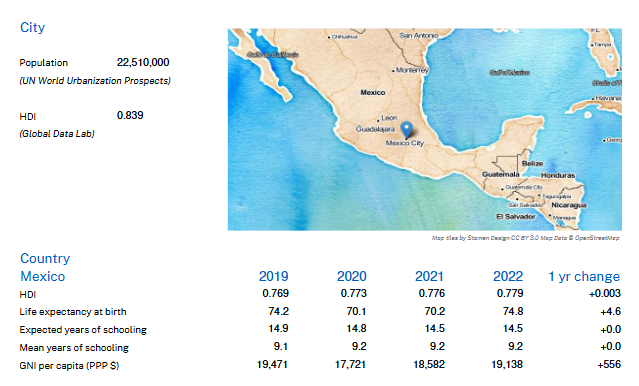Click the Mexico country name heading
639x386 pixels.
pyautogui.click(x=43, y=276)
